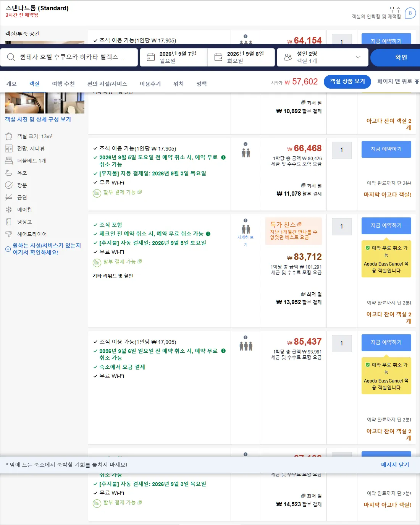Open the 정책 tab
The width and height of the screenshot is (420, 525).
(x=202, y=84)
